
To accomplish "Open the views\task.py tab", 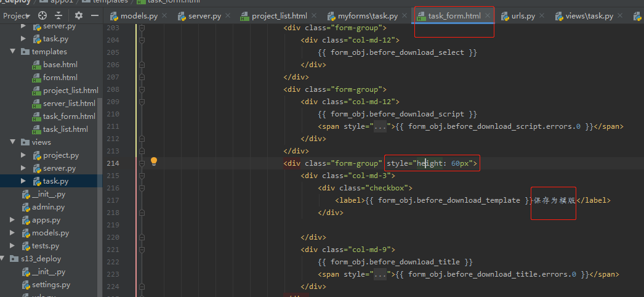I will click(x=589, y=16).
